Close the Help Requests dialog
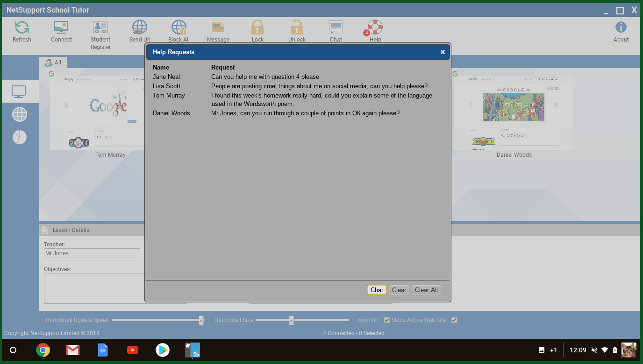The height and width of the screenshot is (364, 643). point(443,52)
